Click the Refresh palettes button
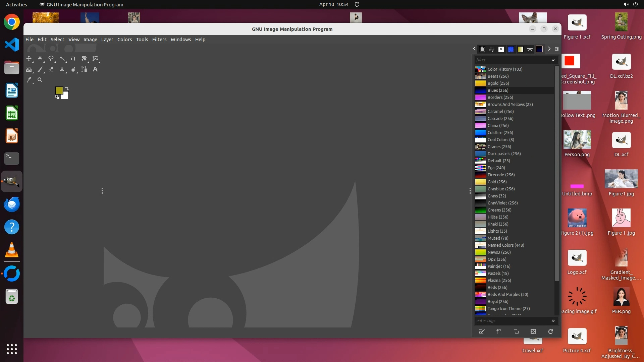This screenshot has height=362, width=644. pyautogui.click(x=550, y=332)
